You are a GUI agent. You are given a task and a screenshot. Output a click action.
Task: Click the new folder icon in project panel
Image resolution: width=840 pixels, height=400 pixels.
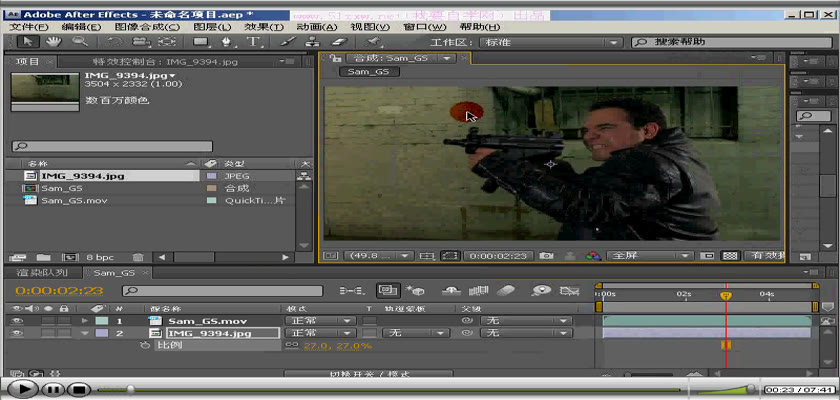pyautogui.click(x=43, y=258)
